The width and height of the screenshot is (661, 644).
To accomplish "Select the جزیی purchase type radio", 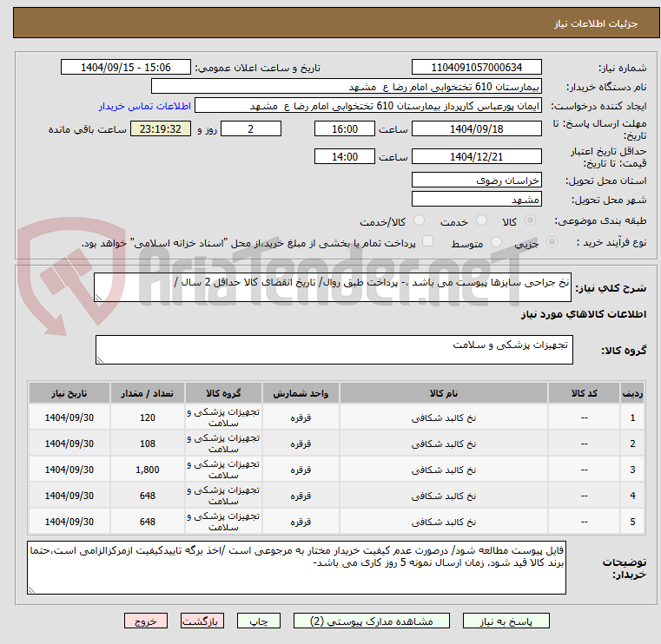I will [552, 242].
